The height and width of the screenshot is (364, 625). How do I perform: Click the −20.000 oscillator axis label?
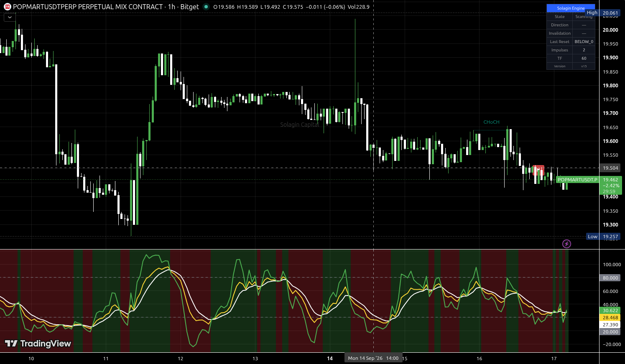(612, 344)
